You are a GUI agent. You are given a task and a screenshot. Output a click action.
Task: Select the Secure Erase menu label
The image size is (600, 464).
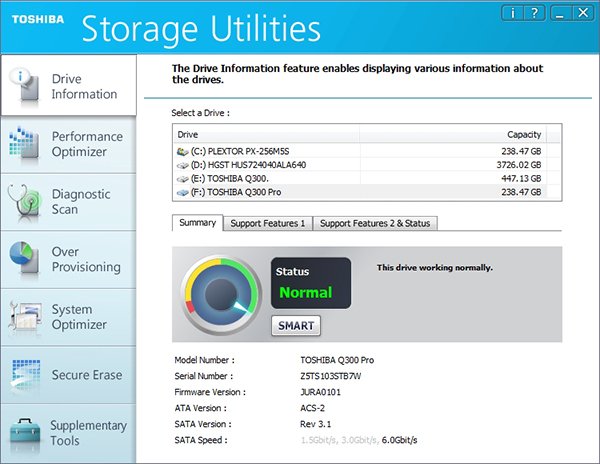click(87, 375)
